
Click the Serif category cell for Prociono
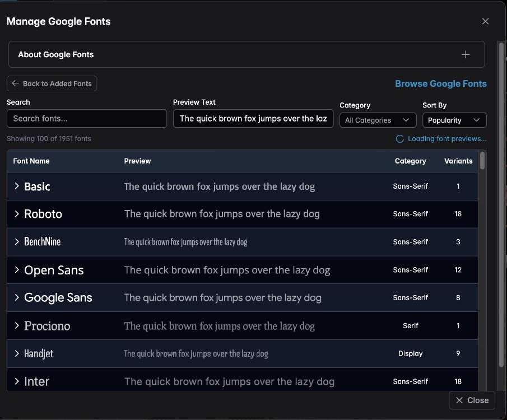pos(410,325)
